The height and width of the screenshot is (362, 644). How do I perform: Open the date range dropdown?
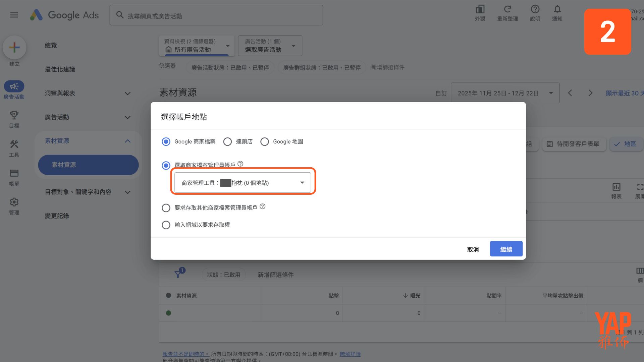click(x=505, y=93)
